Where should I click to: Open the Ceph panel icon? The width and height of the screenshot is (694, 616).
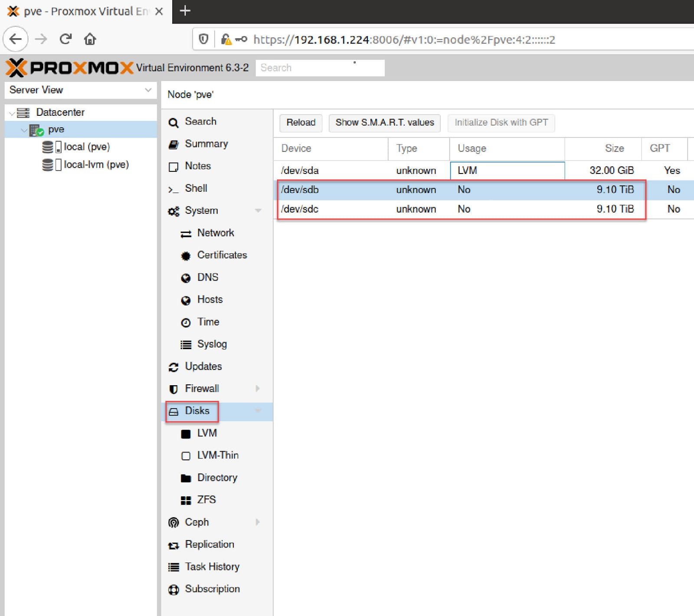coord(173,522)
